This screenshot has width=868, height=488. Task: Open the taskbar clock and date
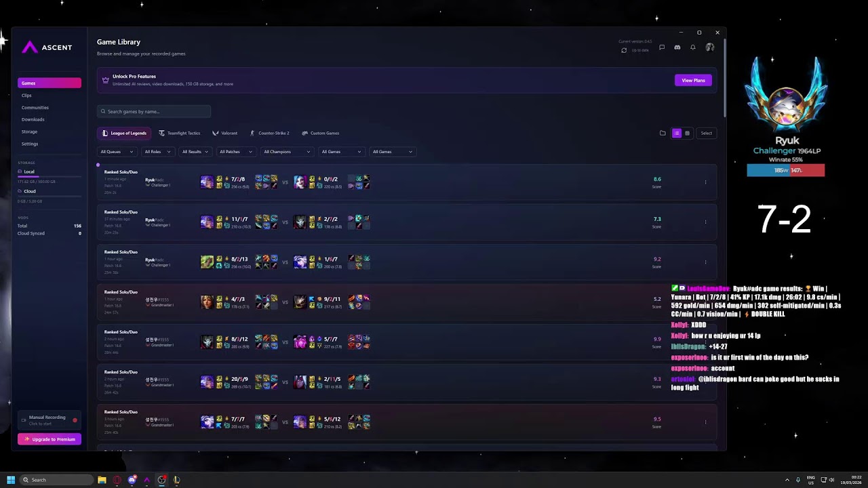852,480
